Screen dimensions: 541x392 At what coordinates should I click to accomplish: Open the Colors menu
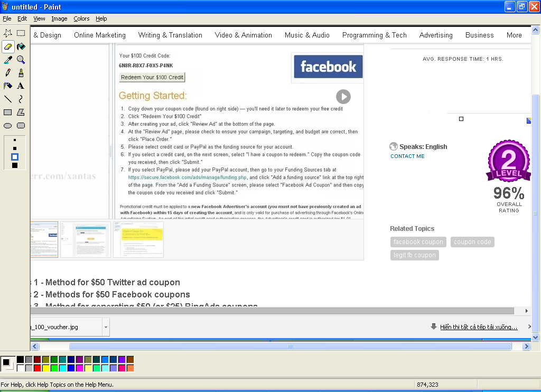(x=81, y=18)
